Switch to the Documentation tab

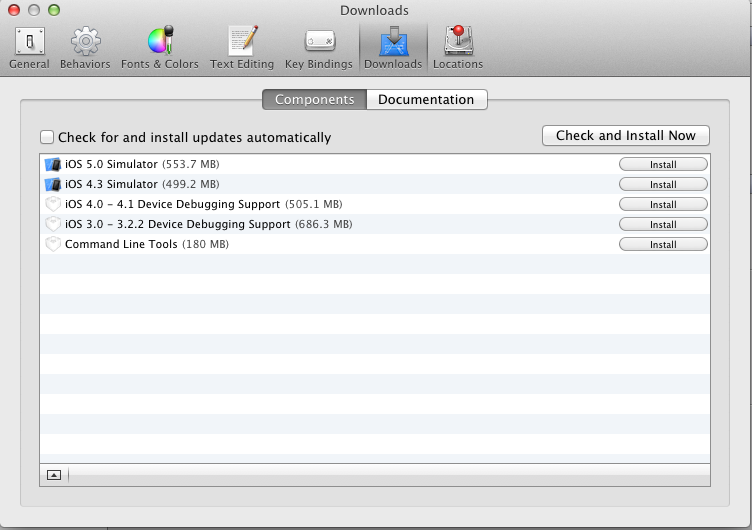click(x=427, y=99)
